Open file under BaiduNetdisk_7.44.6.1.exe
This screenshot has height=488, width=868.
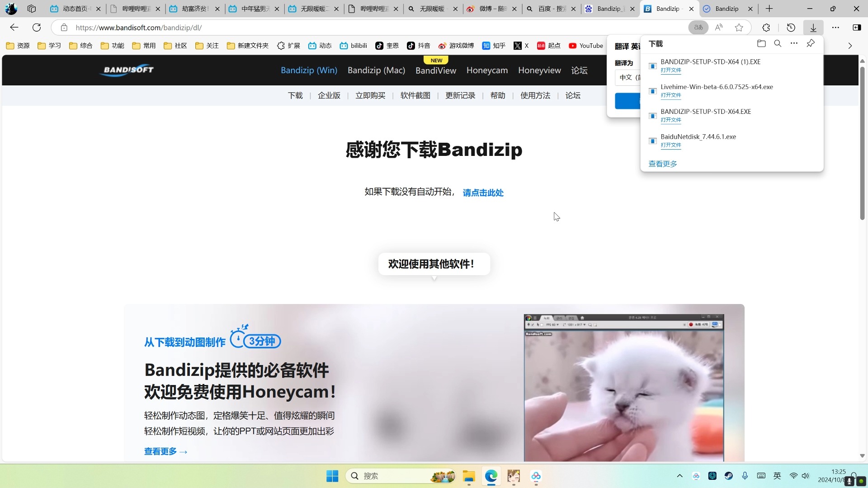671,145
